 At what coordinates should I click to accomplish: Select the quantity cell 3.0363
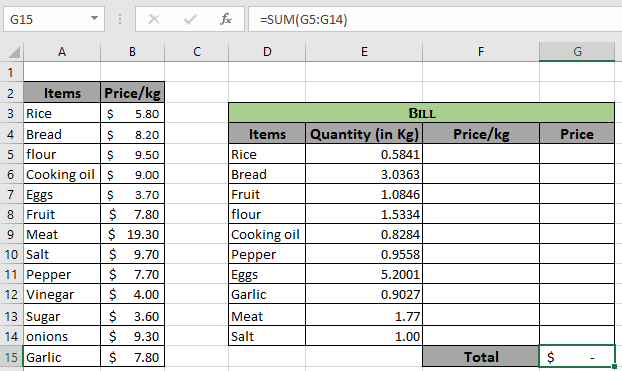364,174
